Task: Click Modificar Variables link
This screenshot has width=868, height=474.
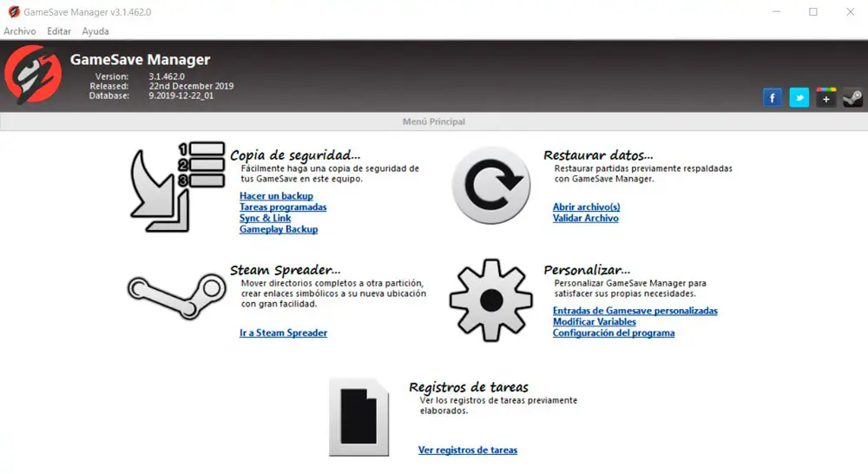Action: (x=595, y=322)
